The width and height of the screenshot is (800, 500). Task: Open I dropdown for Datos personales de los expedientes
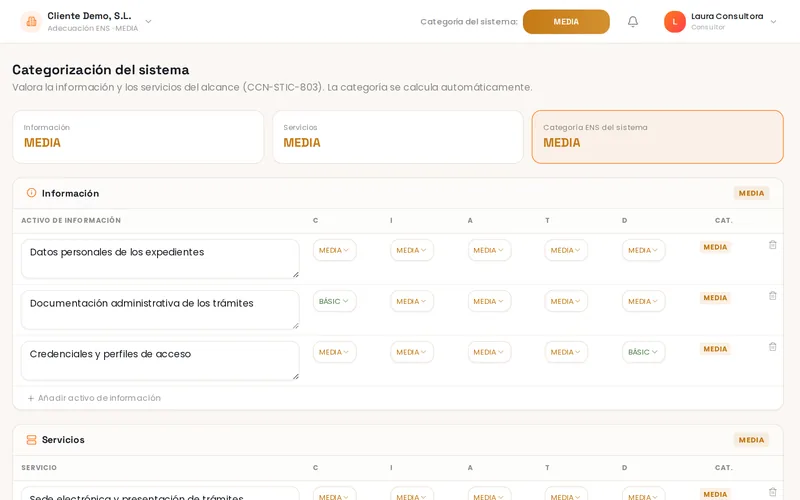click(x=412, y=251)
